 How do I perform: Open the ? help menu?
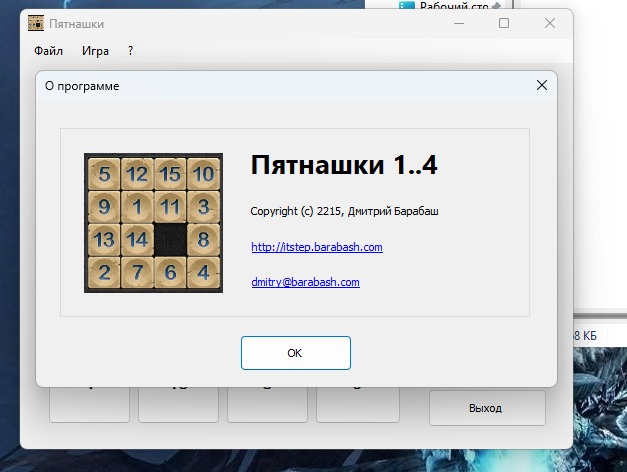(x=130, y=50)
